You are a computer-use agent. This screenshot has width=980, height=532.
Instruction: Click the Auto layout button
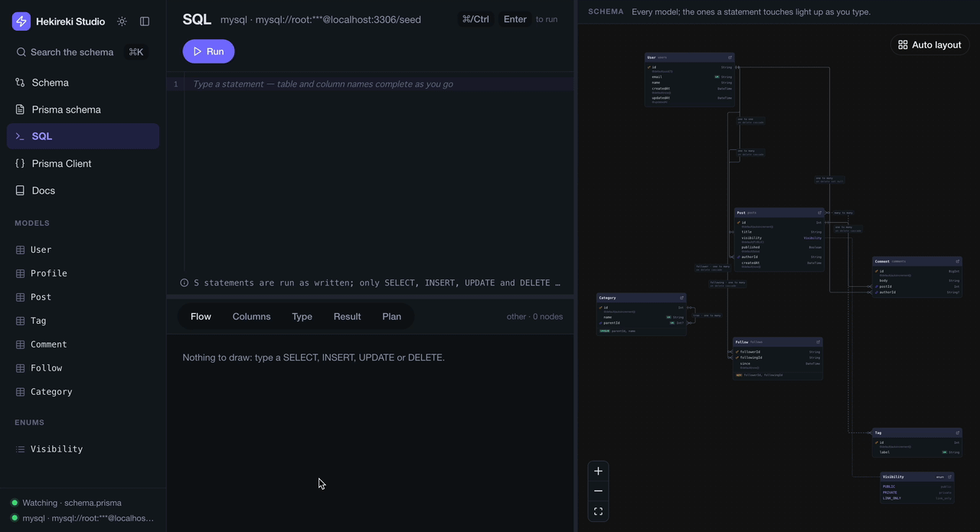point(929,45)
